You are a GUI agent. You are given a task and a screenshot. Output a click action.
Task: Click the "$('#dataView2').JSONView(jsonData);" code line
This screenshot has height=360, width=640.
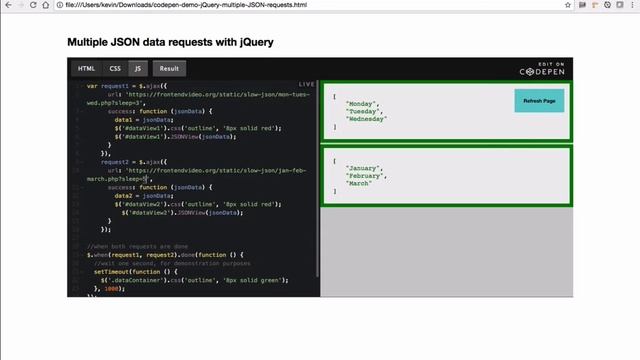[182, 213]
